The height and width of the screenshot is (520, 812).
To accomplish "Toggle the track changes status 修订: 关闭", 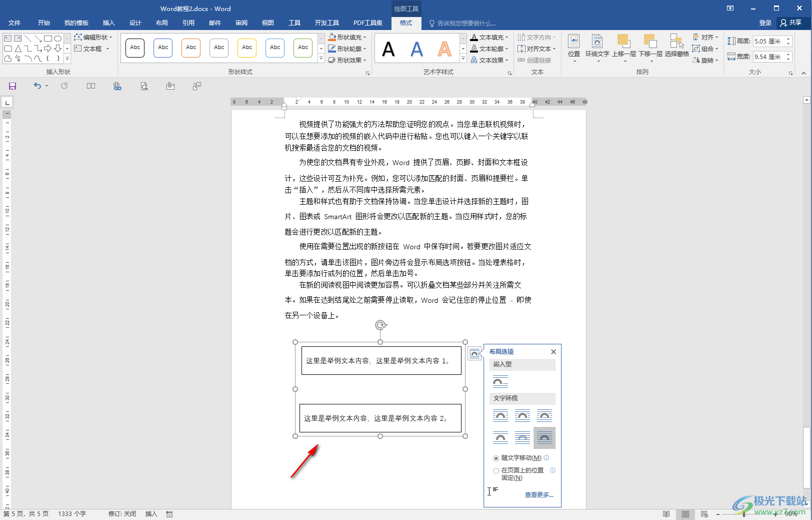I will (x=122, y=514).
